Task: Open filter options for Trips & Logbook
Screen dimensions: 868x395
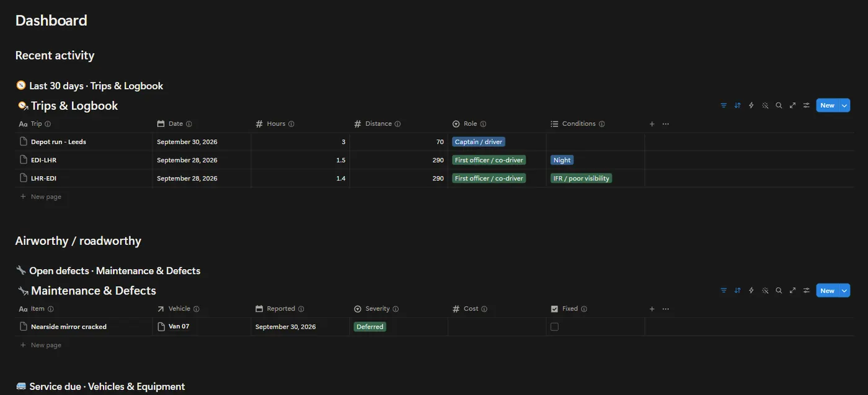Action: click(724, 105)
